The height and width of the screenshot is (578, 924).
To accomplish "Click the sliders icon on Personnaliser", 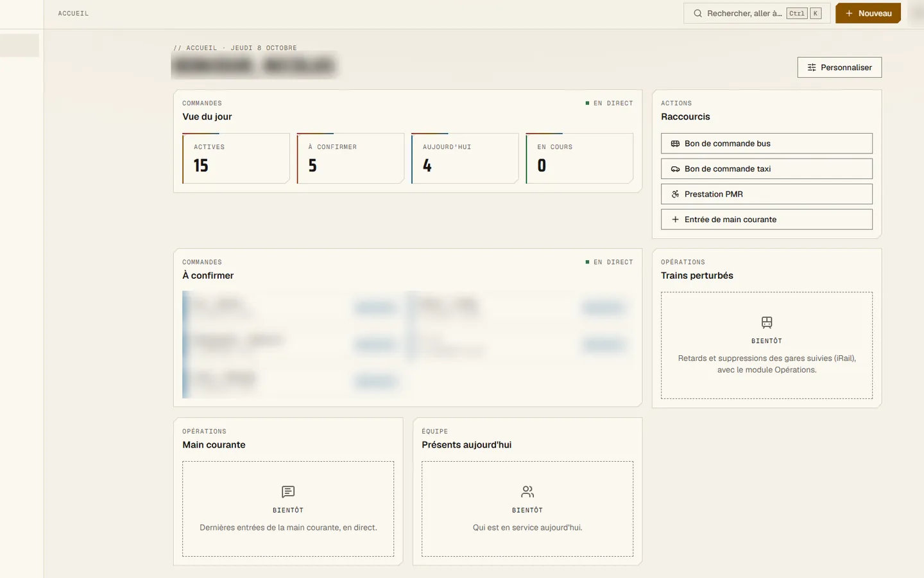I will tap(812, 67).
